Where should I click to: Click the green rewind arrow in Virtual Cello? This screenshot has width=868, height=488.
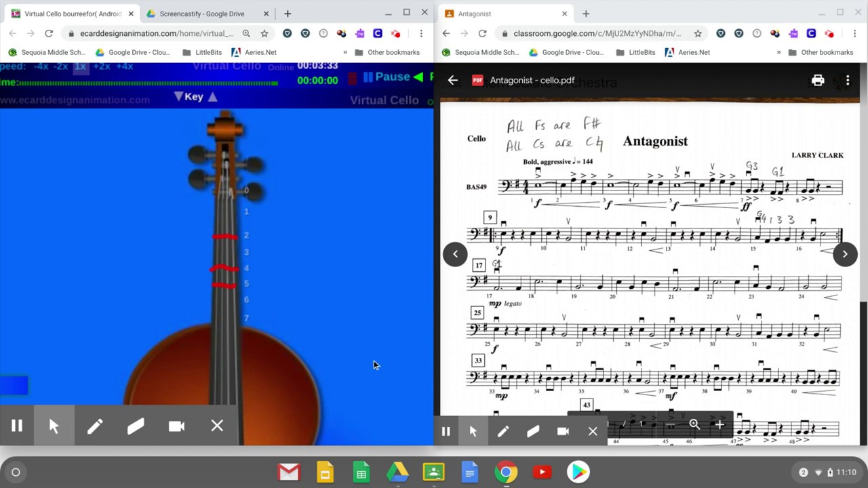pos(418,77)
